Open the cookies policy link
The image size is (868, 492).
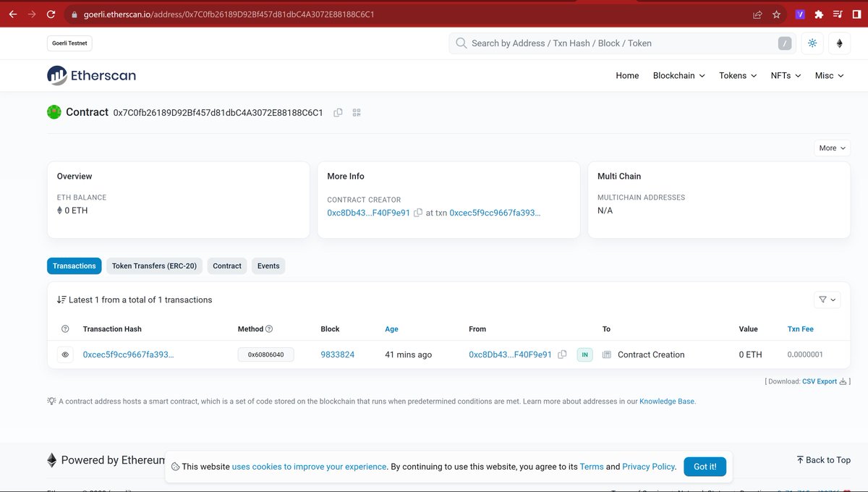(x=309, y=467)
